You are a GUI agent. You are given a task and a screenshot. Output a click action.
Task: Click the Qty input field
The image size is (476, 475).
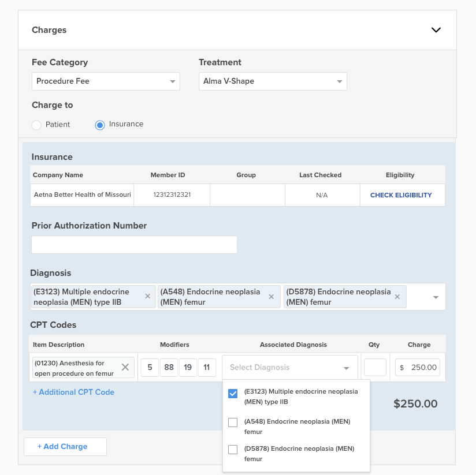click(375, 367)
